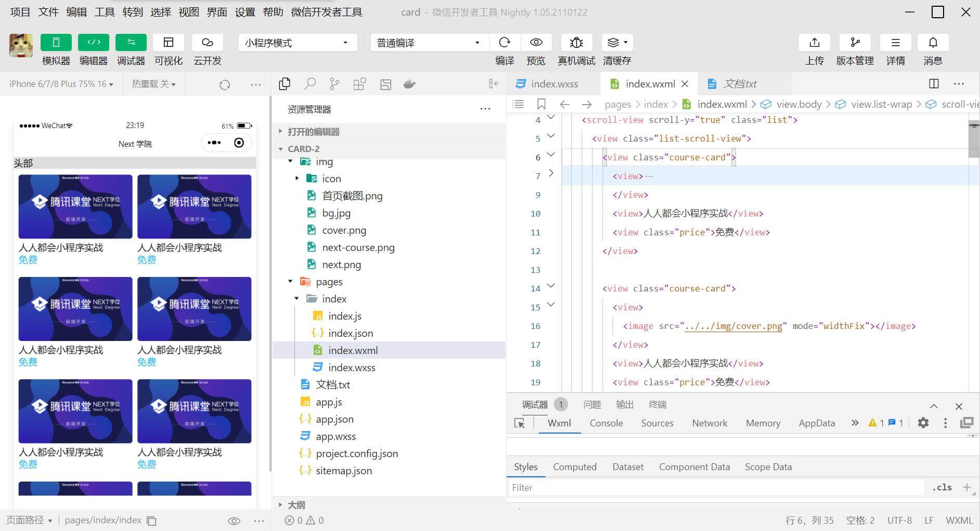Open the 文件 menu
The height and width of the screenshot is (531, 980).
point(48,12)
